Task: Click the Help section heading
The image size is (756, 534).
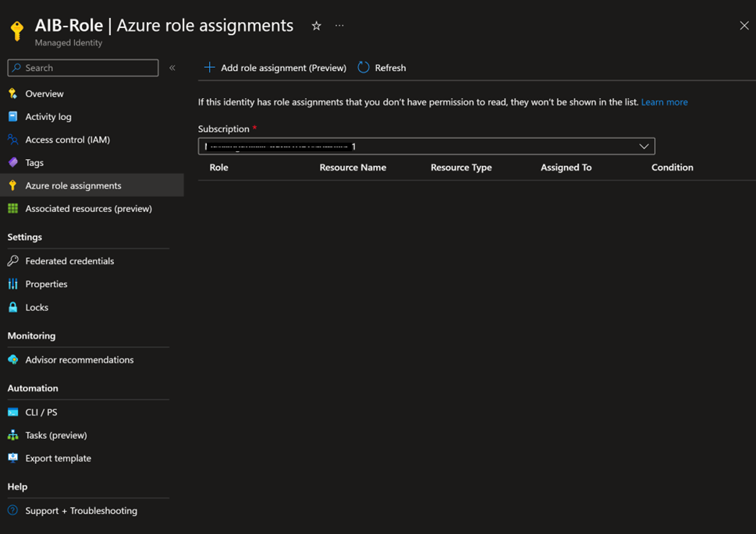Action: (x=17, y=486)
